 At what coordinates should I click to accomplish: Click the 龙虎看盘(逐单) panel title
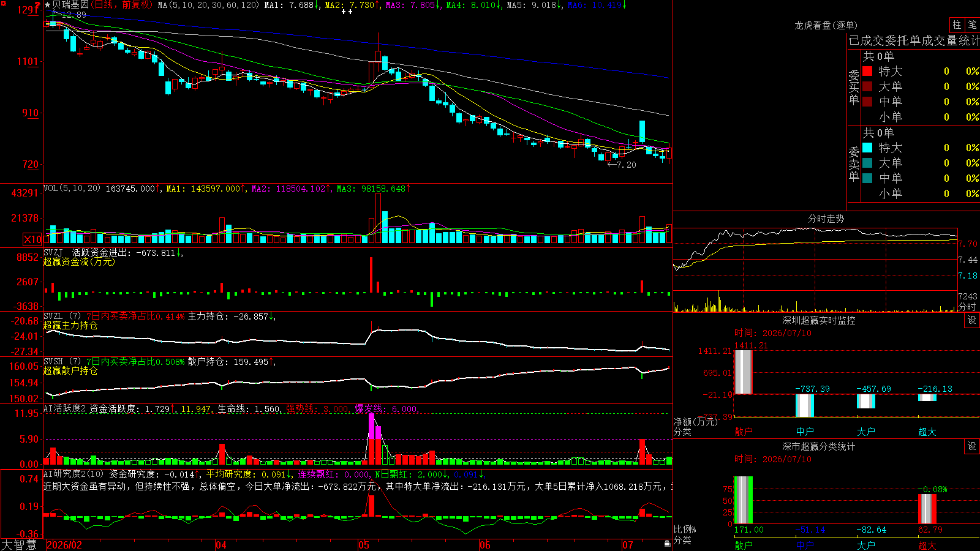coord(826,25)
